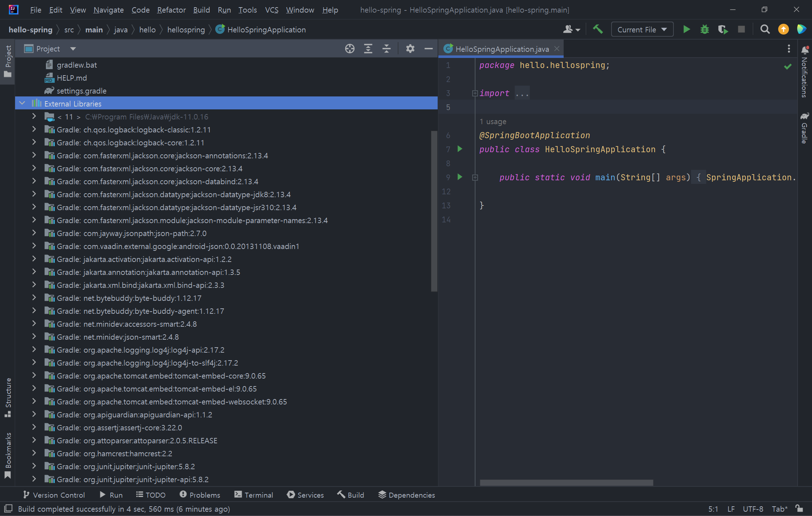Image resolution: width=812 pixels, height=516 pixels.
Task: Open the Current File run configuration dropdown
Action: pyautogui.click(x=642, y=30)
